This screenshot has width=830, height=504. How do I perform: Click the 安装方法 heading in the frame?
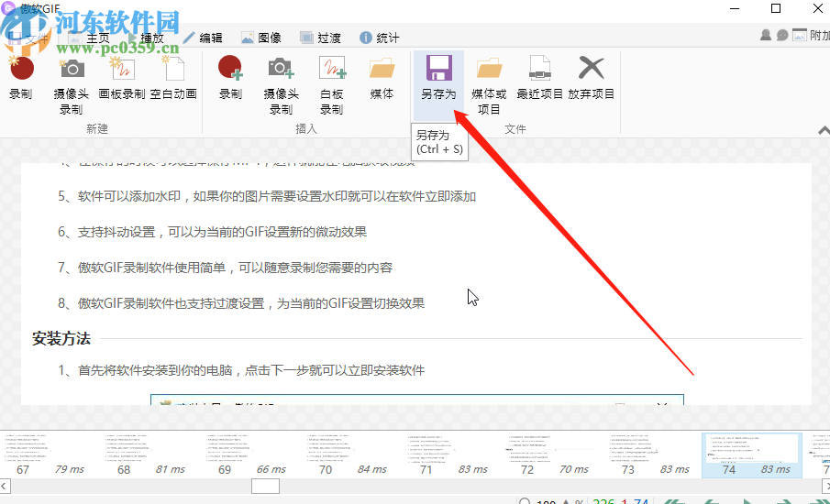point(61,338)
